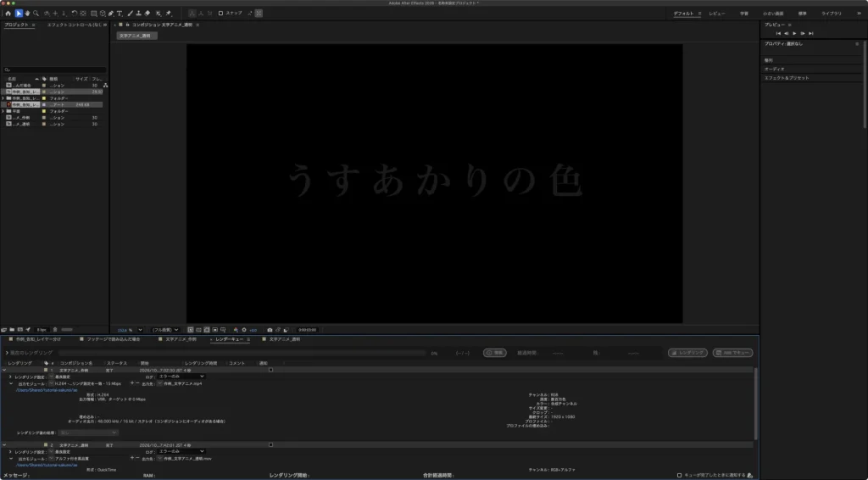Select the Type (T) tool
This screenshot has height=480, width=868.
pyautogui.click(x=119, y=14)
